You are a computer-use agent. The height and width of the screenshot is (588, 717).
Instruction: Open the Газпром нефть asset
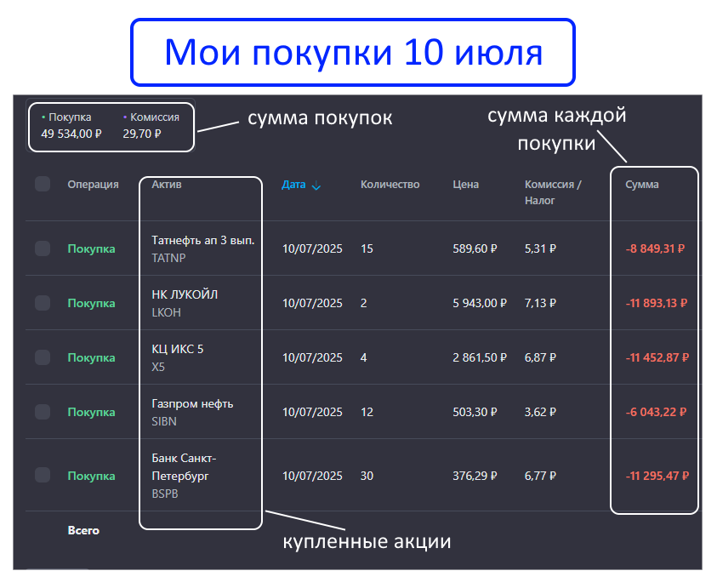tap(192, 403)
